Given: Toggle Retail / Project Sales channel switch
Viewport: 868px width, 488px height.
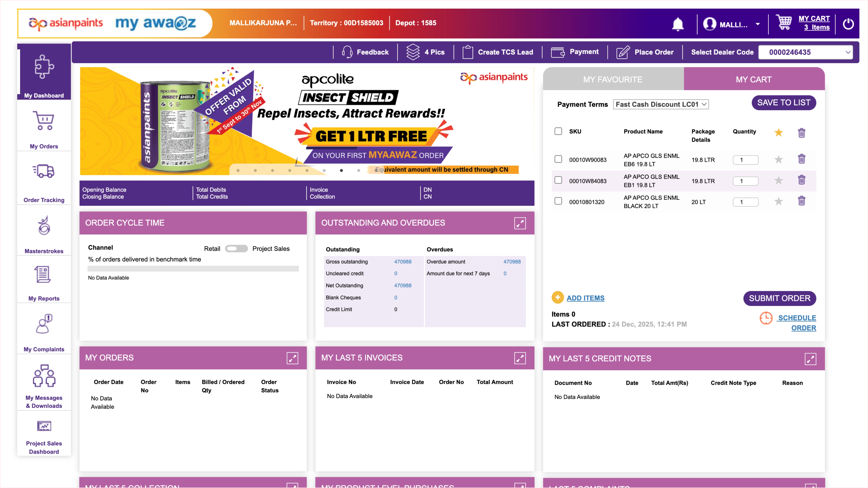Looking at the screenshot, I should pos(236,249).
